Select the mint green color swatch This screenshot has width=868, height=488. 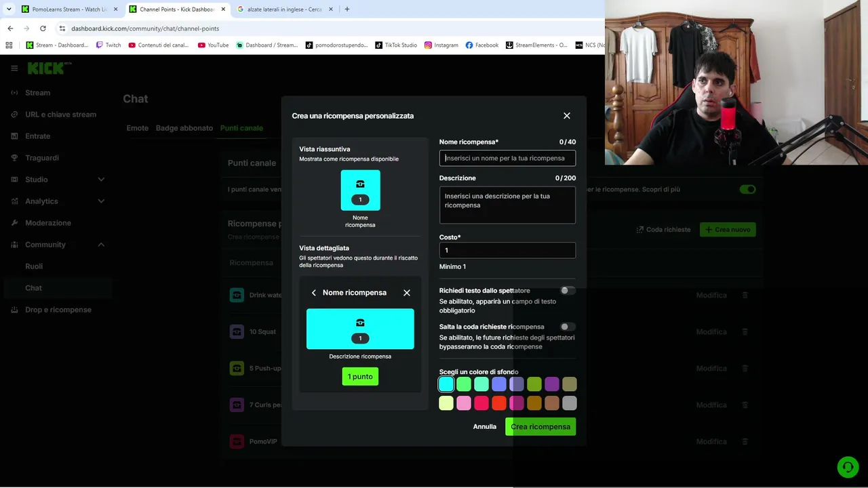click(x=481, y=384)
